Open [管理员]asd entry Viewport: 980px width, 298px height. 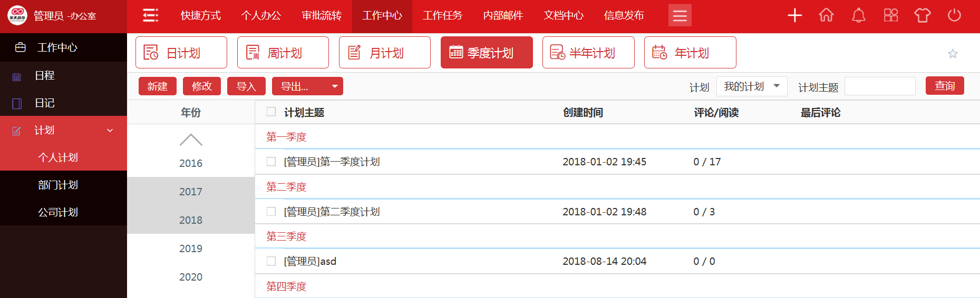coord(310,261)
